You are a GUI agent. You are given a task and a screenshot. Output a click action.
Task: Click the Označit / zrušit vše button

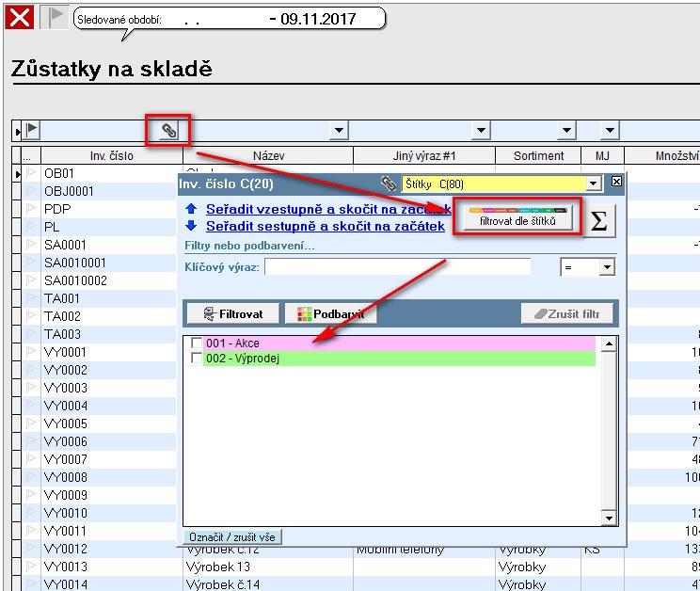(232, 536)
